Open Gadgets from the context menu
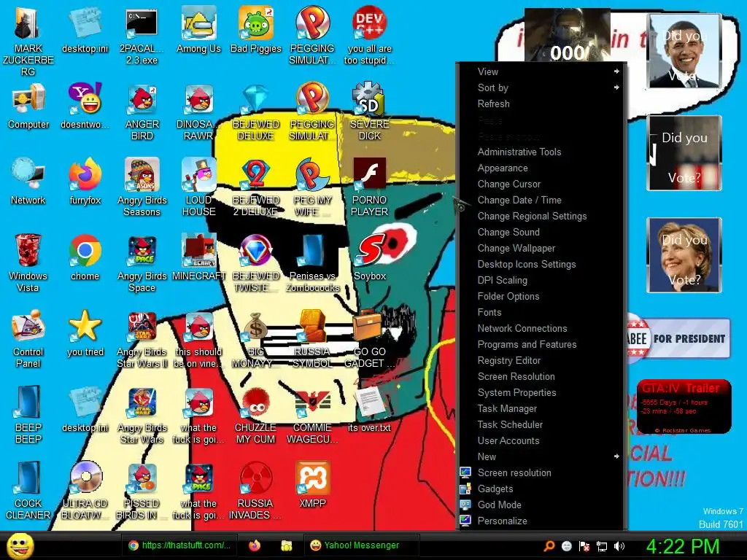Image resolution: width=747 pixels, height=560 pixels. pyautogui.click(x=541, y=489)
